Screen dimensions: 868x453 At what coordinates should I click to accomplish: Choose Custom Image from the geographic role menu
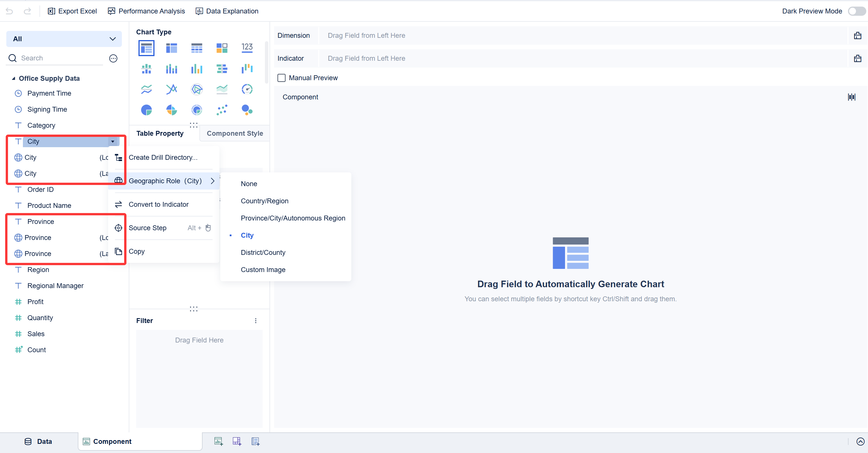click(x=263, y=269)
